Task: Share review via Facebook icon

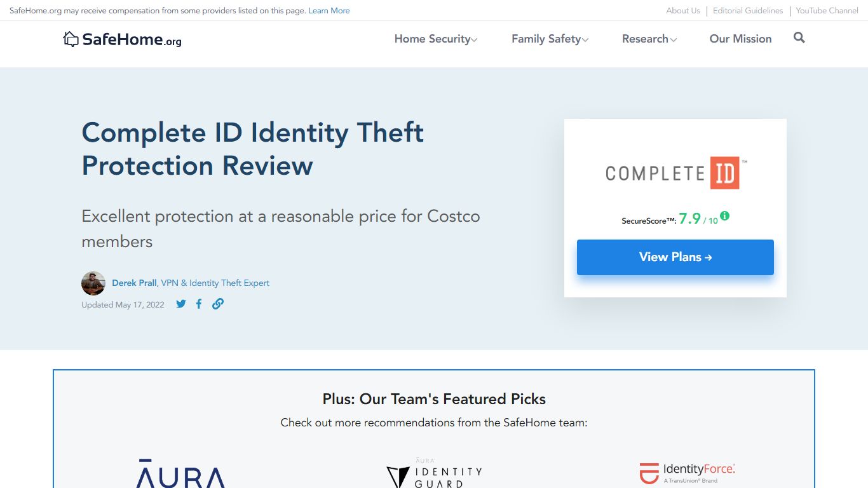Action: tap(199, 304)
